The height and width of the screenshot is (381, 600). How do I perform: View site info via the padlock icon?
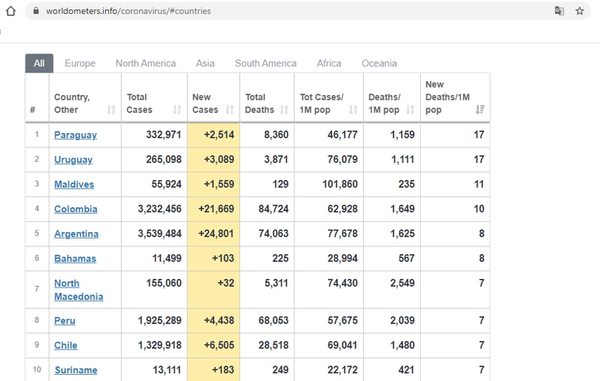tap(36, 11)
